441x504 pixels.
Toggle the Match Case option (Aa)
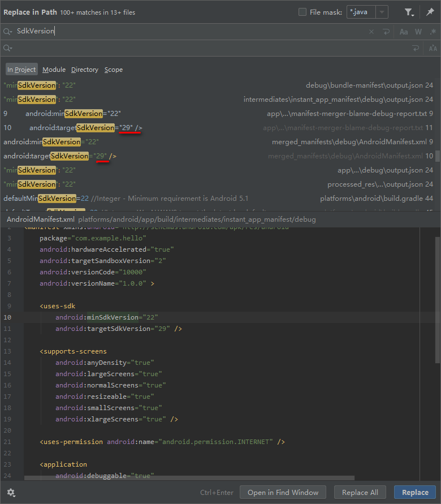(404, 31)
